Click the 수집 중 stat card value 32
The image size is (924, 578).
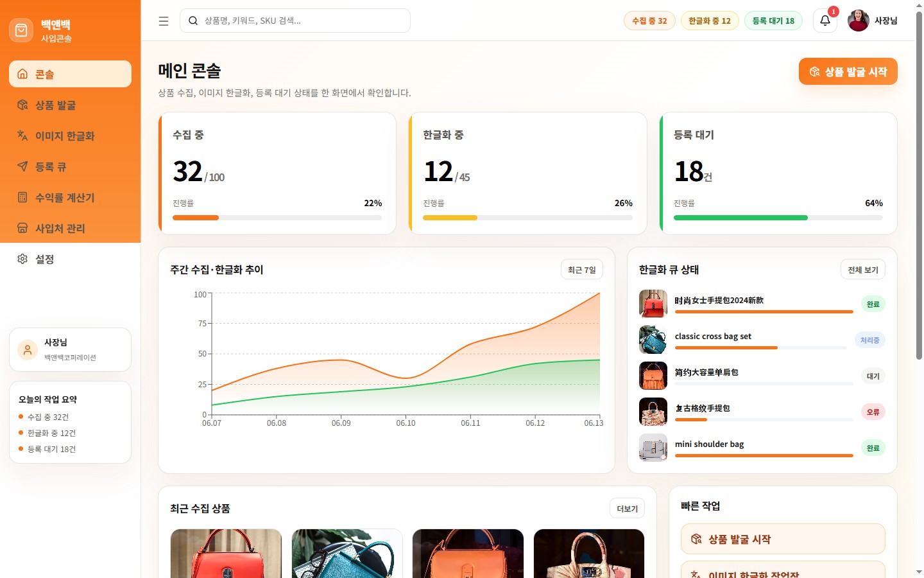(x=188, y=171)
